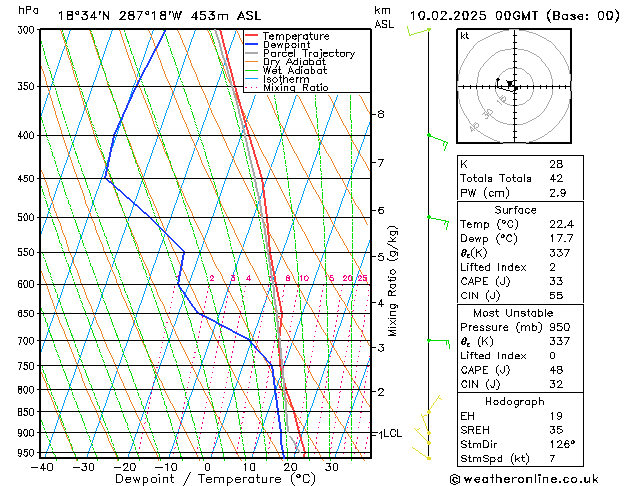Click the PW (cm) value 2.9
Viewport: 629px width, 486px height.
[558, 193]
